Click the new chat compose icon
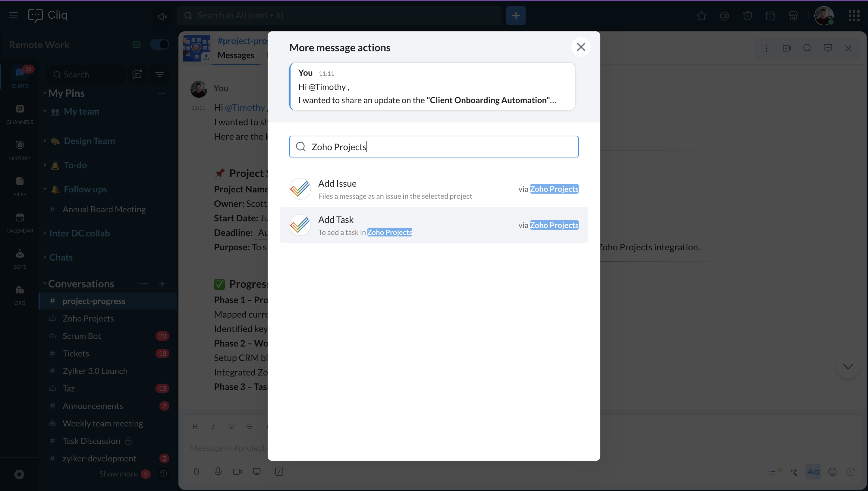This screenshot has height=491, width=868. pos(137,74)
